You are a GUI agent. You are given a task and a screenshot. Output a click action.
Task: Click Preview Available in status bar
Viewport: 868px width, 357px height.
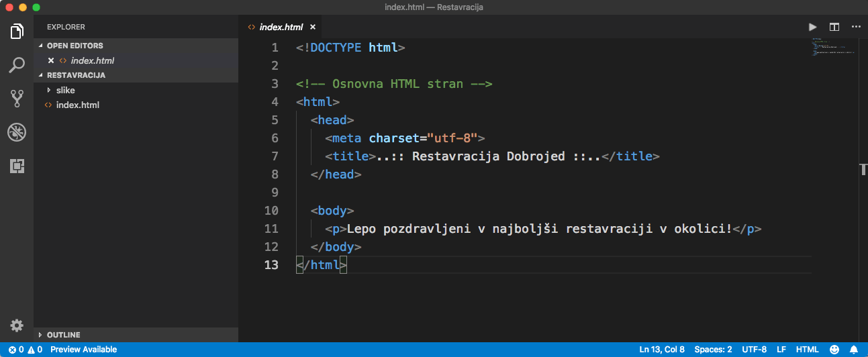83,350
